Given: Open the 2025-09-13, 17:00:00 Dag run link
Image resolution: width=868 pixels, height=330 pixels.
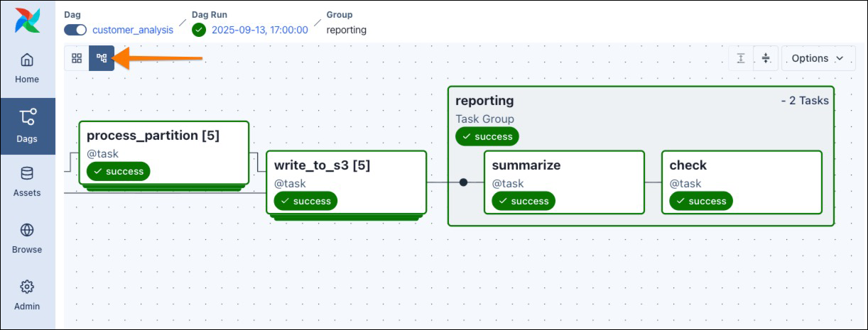Looking at the screenshot, I should 259,30.
